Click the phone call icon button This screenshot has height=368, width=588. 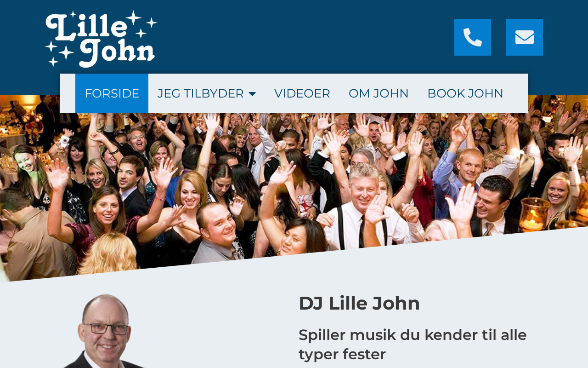(x=473, y=37)
